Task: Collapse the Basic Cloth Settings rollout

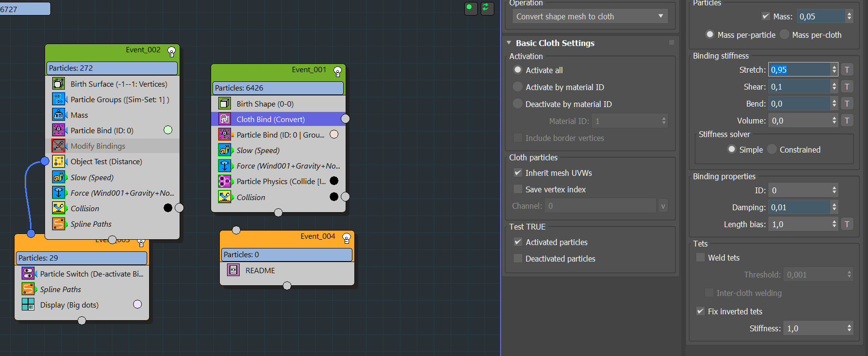Action: [509, 43]
